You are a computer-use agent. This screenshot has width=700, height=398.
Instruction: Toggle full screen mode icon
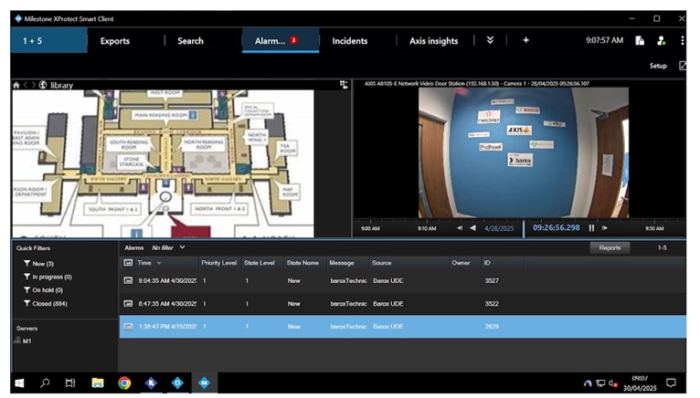683,66
